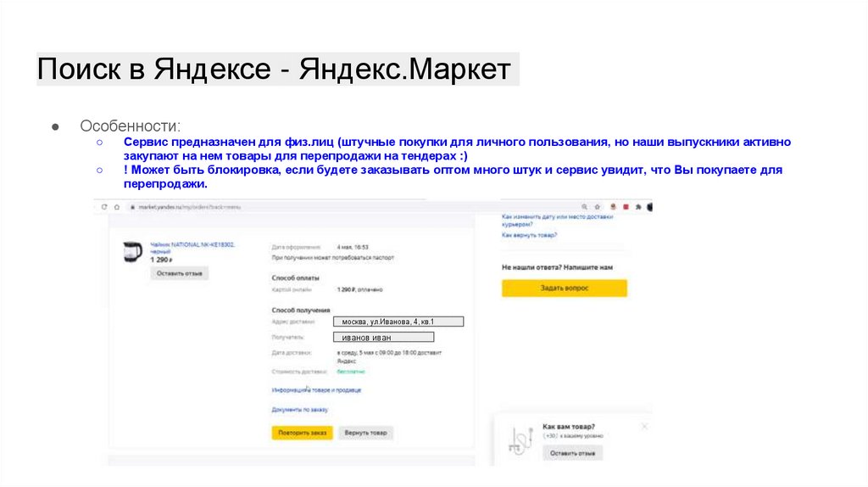Click the product image in review popup
The height and width of the screenshot is (487, 868).
(520, 440)
